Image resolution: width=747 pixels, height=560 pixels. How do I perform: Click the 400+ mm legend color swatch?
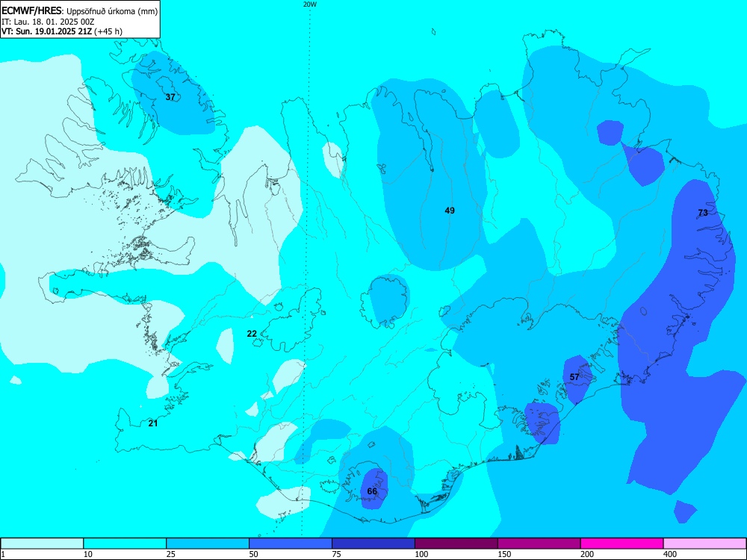pos(704,544)
